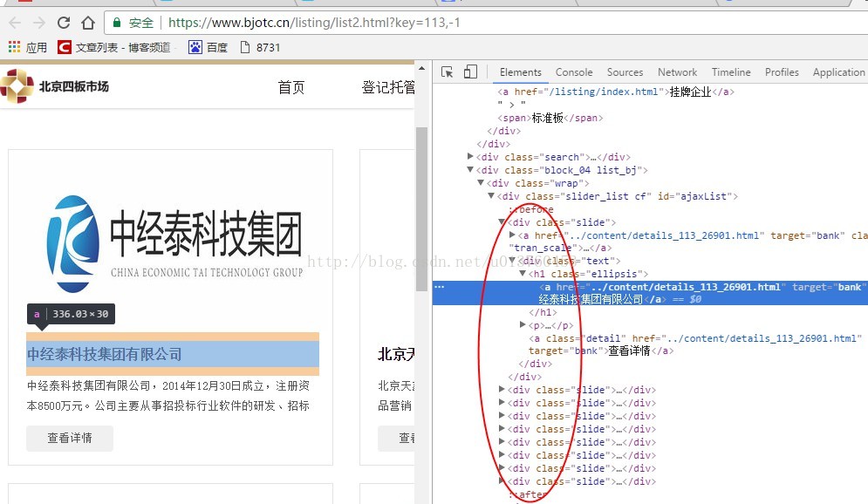Select the a class="detail" 查看详情 node

click(695, 344)
